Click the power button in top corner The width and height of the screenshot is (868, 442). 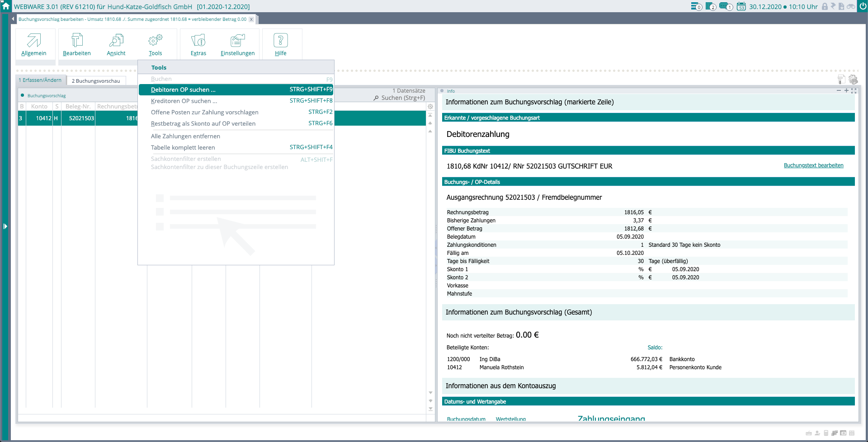coord(862,6)
